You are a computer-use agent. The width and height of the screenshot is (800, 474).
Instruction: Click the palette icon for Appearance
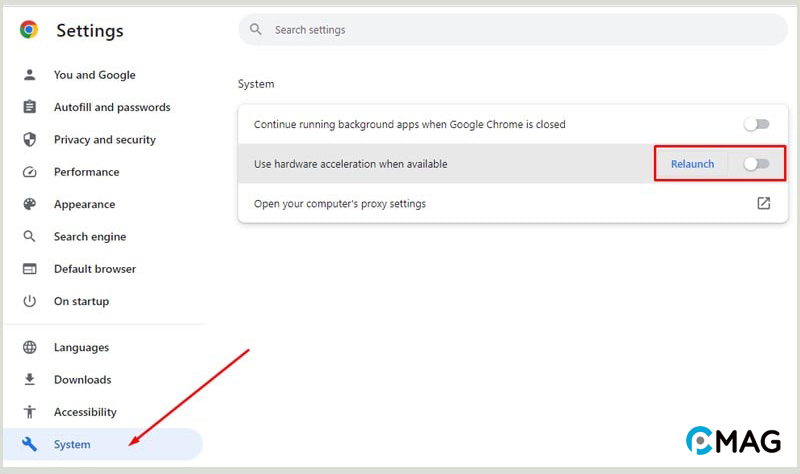click(30, 204)
